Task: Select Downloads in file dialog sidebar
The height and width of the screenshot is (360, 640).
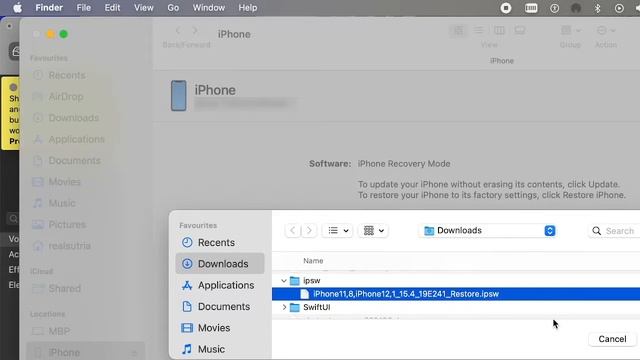Action: 220,264
